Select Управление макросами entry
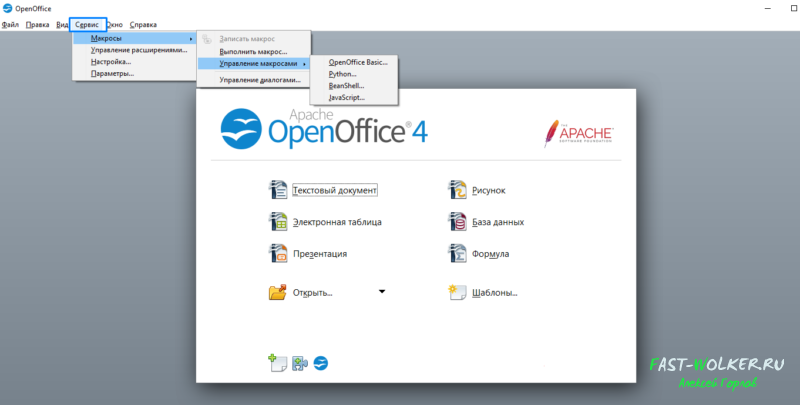 tap(254, 64)
